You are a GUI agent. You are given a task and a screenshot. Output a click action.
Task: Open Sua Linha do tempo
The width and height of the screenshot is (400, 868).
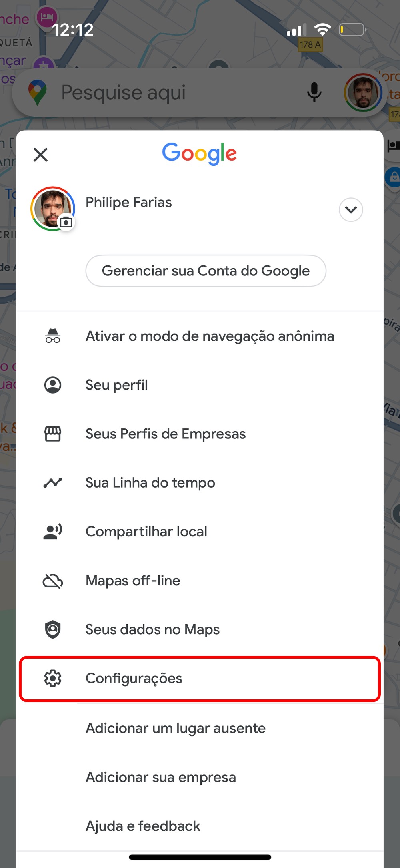[150, 482]
